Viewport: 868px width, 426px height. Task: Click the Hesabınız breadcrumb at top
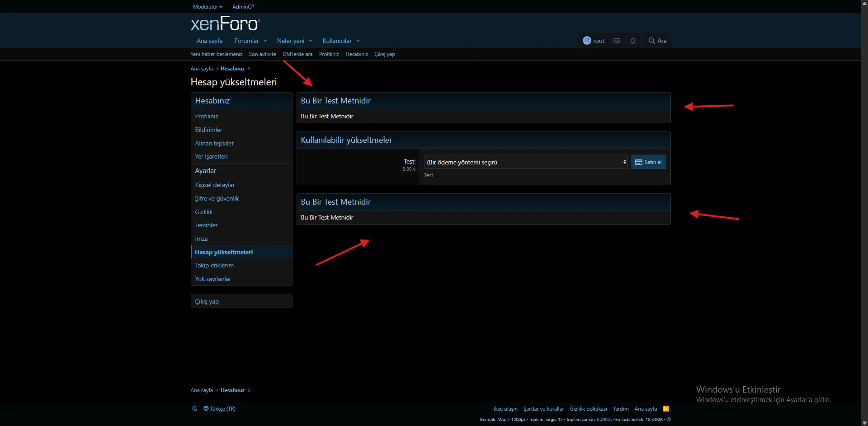pyautogui.click(x=232, y=69)
